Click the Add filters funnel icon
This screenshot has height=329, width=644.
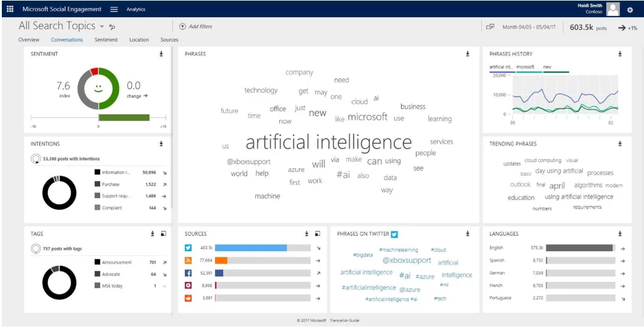183,27
